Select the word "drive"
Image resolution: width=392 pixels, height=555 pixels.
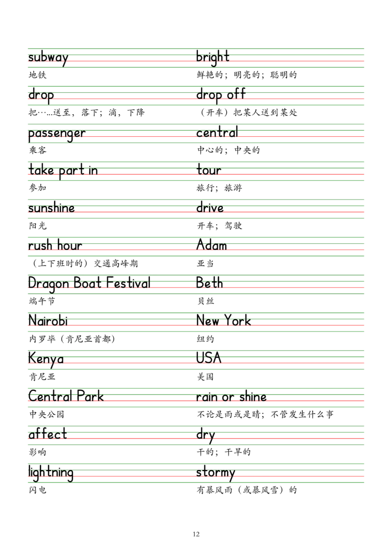click(210, 208)
